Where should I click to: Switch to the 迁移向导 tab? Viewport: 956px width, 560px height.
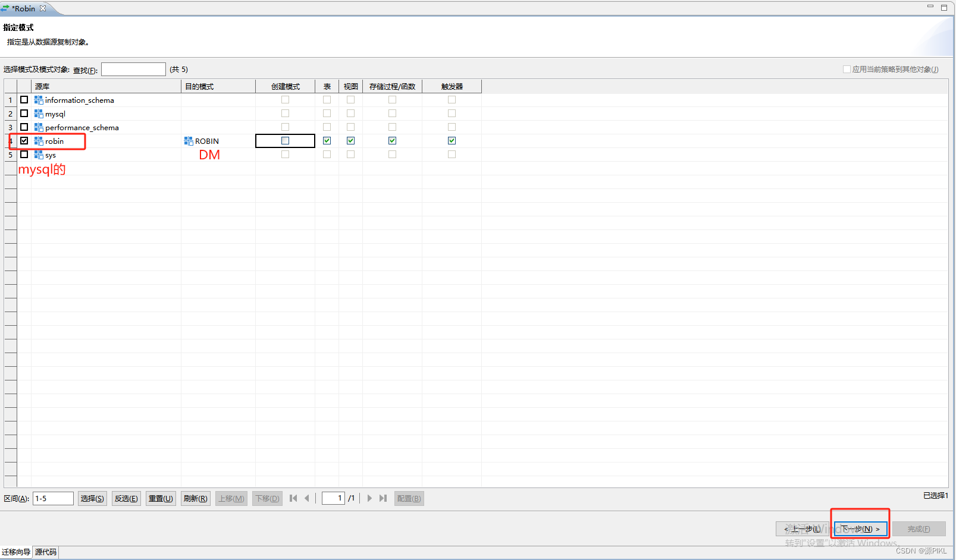click(16, 552)
